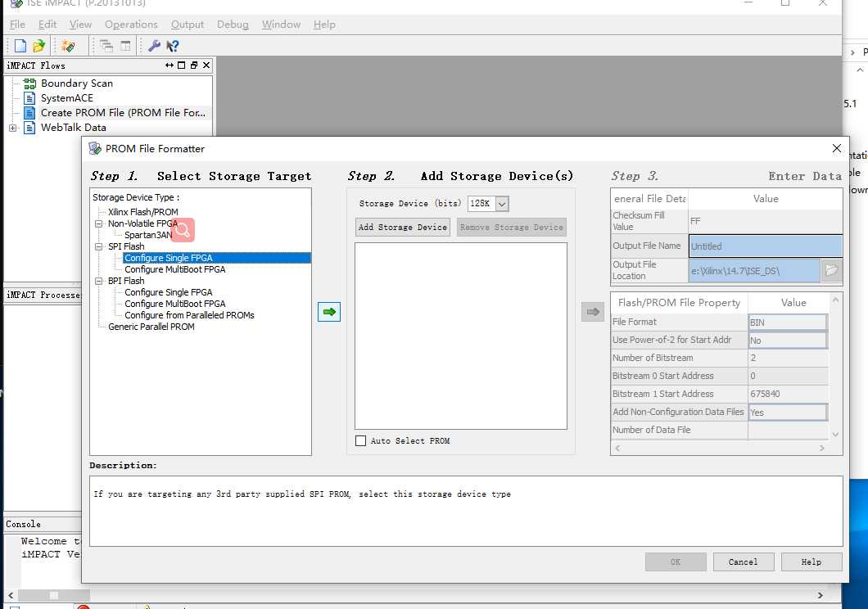Click the Create PROM File document icon
Viewport: 868px width, 609px height.
click(x=30, y=113)
